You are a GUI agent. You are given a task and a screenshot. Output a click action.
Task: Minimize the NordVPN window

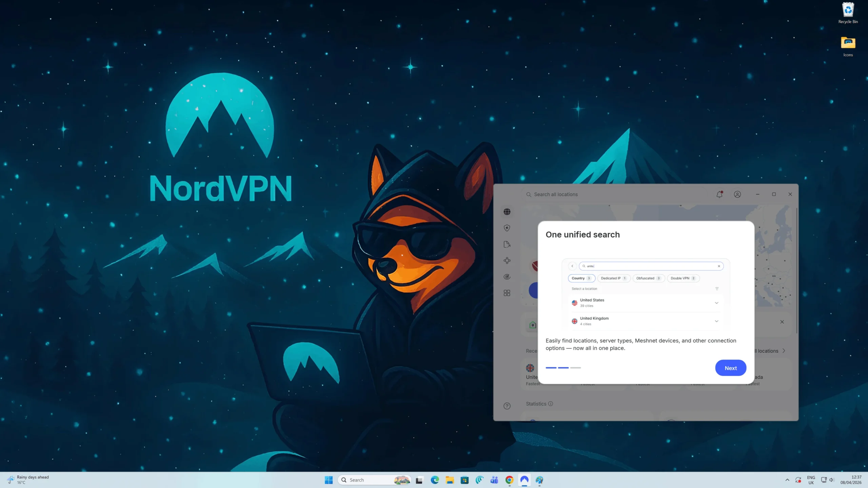coord(757,194)
